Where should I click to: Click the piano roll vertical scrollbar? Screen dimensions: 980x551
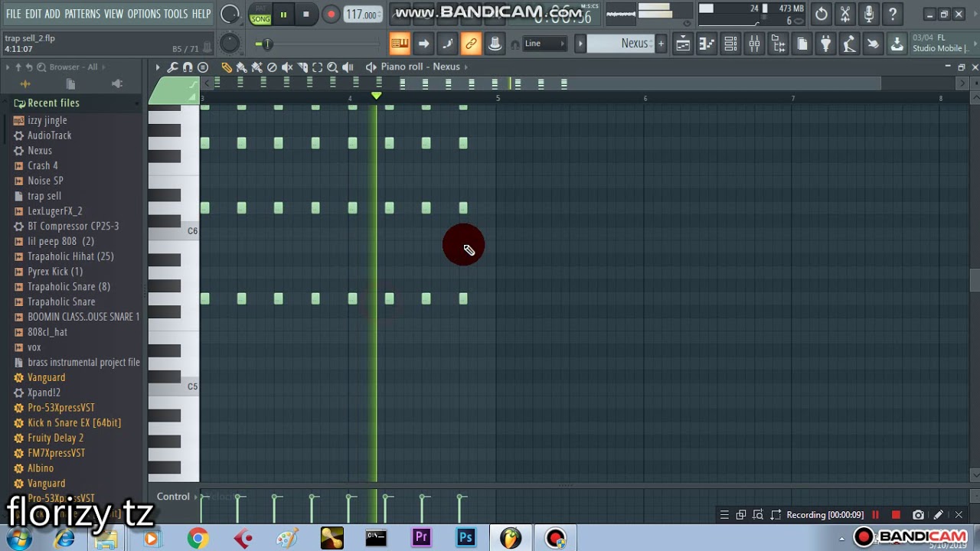point(975,280)
